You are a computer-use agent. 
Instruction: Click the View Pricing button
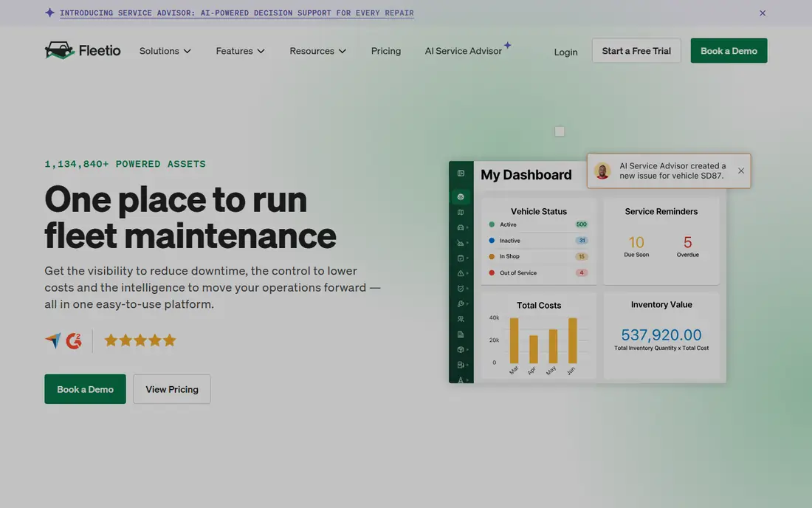[172, 389]
